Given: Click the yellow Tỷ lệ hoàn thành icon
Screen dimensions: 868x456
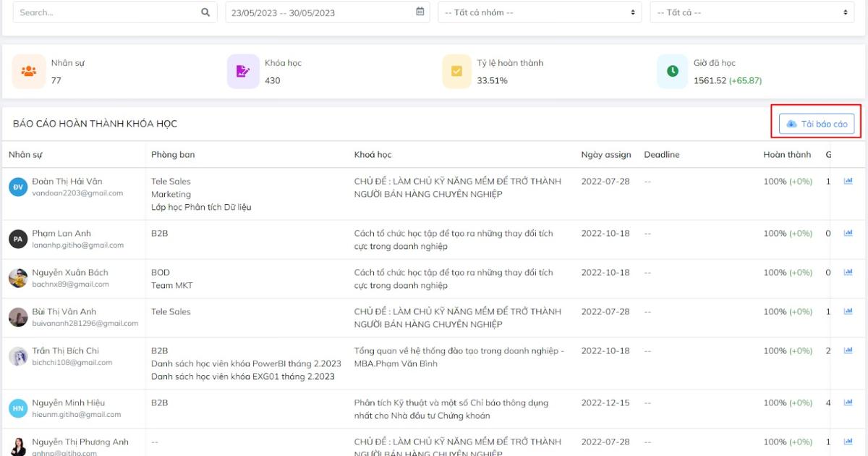Looking at the screenshot, I should [x=457, y=71].
